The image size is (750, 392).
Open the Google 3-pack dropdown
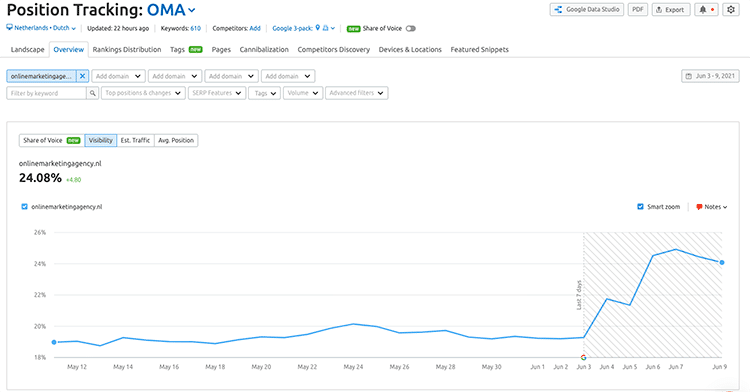(x=304, y=28)
